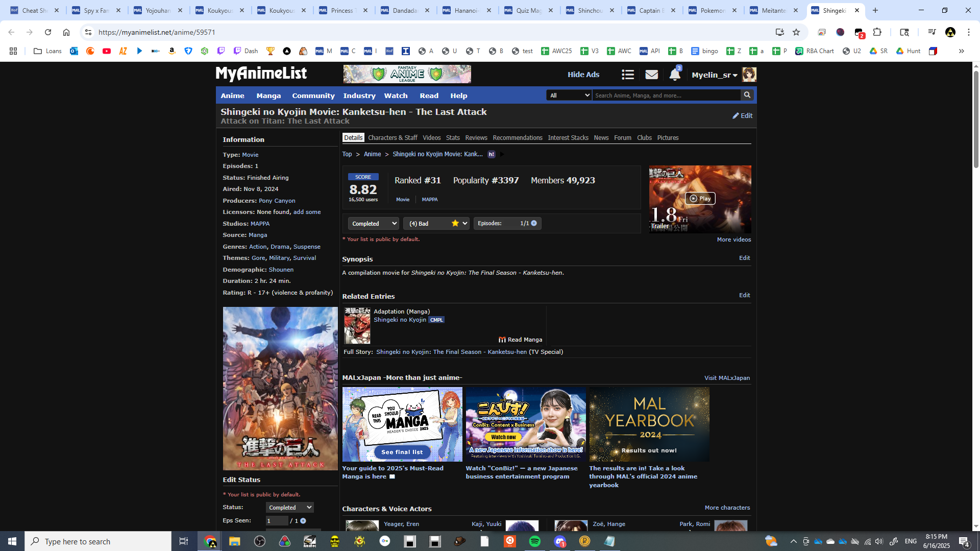The image size is (980, 551).
Task: Click the user profile avatar
Action: (x=749, y=75)
